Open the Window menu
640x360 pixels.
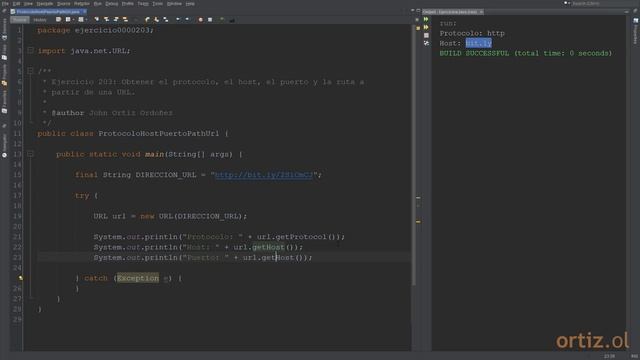(x=174, y=4)
